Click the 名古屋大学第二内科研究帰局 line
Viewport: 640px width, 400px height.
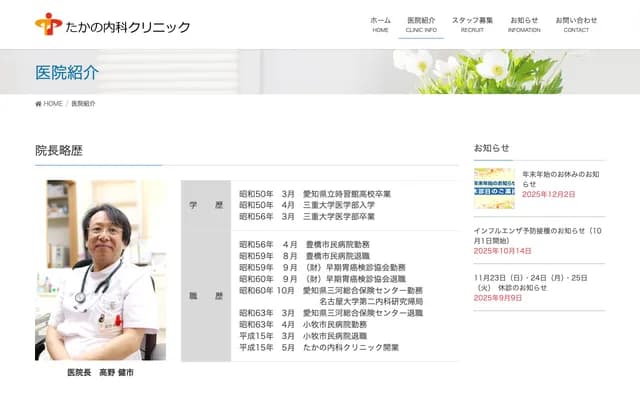(x=371, y=302)
